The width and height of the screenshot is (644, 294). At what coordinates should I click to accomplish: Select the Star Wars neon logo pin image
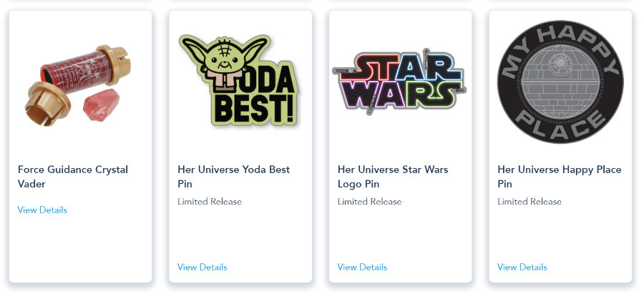(x=400, y=79)
